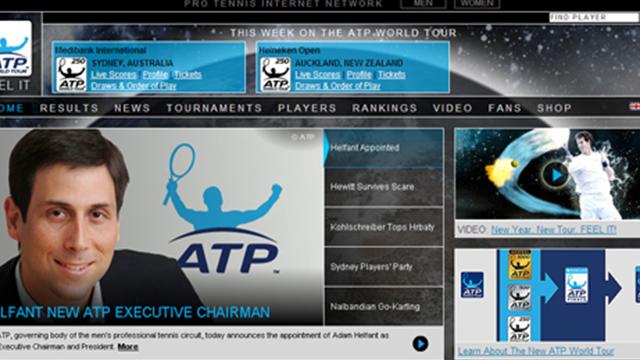Select the Helfant Appointed story tab
This screenshot has height=360, width=640.
tap(384, 148)
